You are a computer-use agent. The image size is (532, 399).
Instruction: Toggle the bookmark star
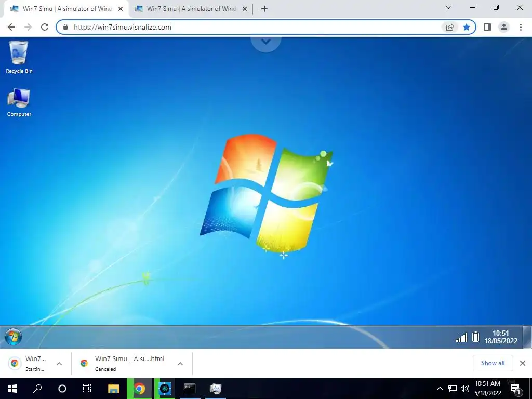click(x=467, y=27)
